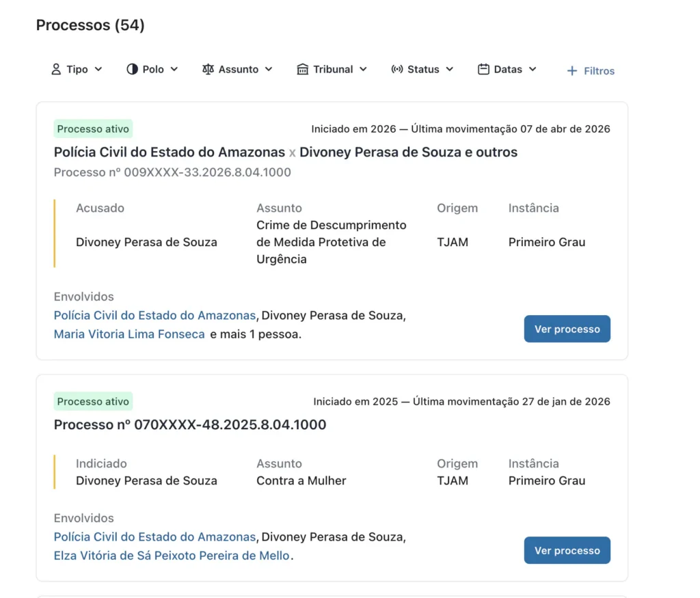Screen dimensions: 700x598
Task: Click the calendar icon beside Datas
Action: pyautogui.click(x=483, y=69)
